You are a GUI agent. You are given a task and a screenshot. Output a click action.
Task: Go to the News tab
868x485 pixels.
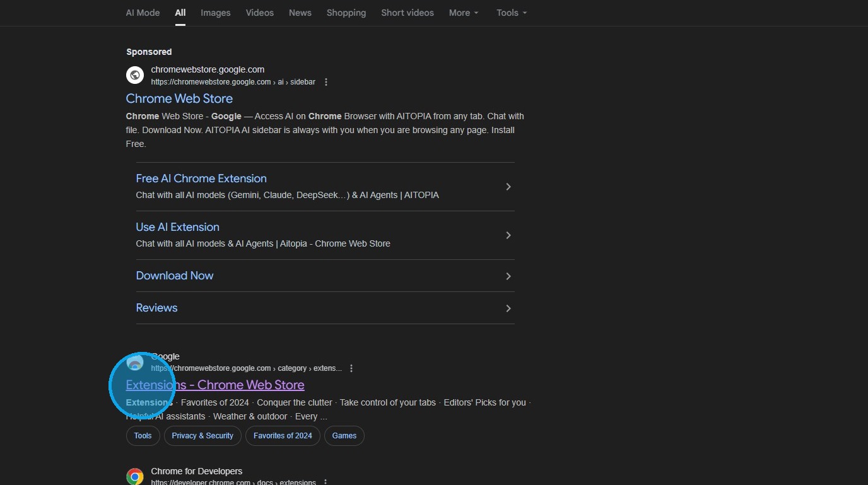coord(300,13)
